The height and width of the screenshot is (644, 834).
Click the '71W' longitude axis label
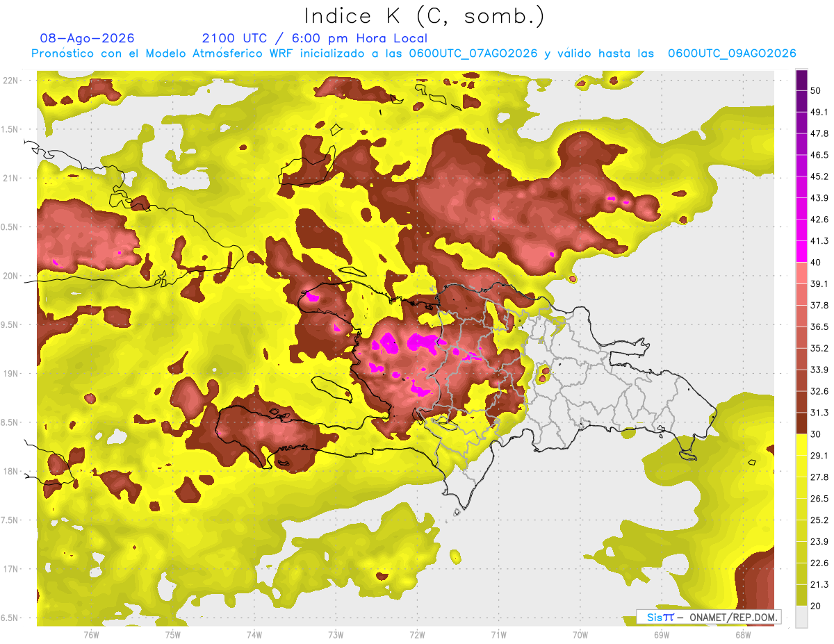click(498, 634)
